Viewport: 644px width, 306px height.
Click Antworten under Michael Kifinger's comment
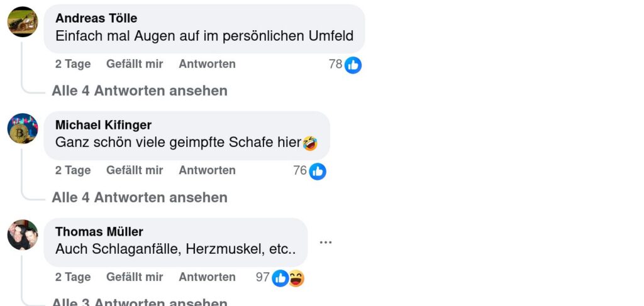(x=207, y=170)
